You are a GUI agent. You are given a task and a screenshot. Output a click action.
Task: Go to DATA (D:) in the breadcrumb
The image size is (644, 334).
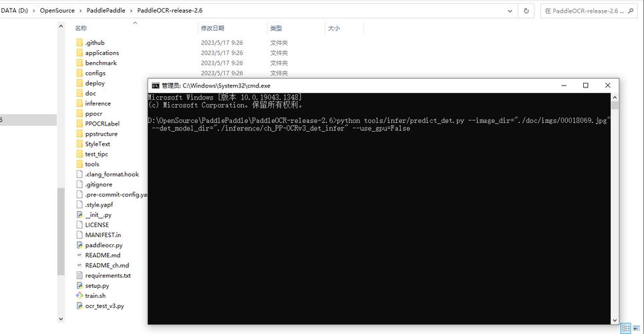pyautogui.click(x=15, y=11)
